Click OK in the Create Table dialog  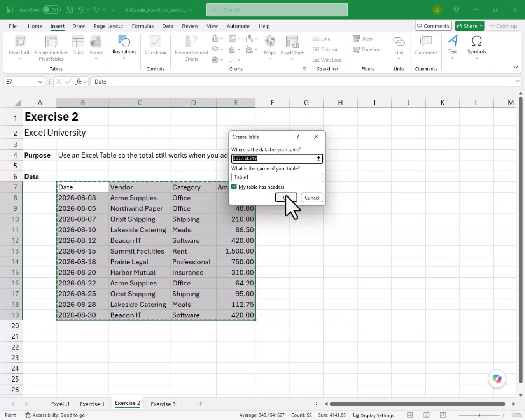click(x=286, y=198)
